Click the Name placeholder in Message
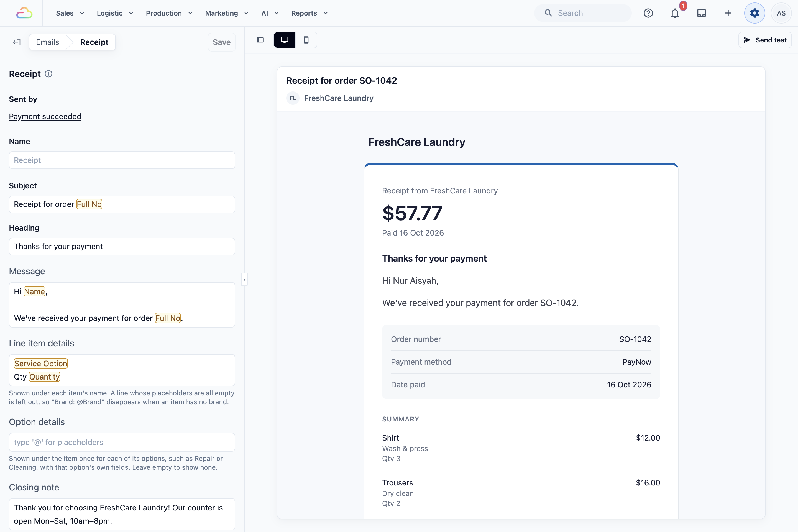The height and width of the screenshot is (532, 798). [34, 291]
